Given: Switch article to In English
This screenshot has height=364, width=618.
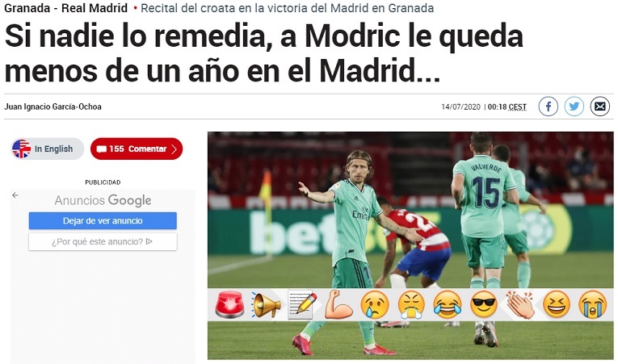Looking at the screenshot, I should tap(48, 149).
